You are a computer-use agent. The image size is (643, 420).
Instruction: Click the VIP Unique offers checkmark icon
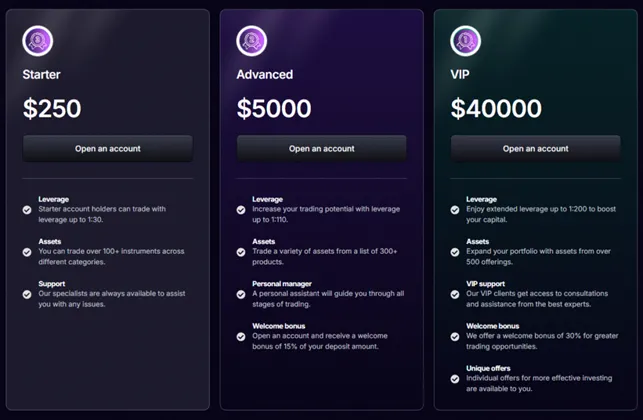tap(455, 379)
